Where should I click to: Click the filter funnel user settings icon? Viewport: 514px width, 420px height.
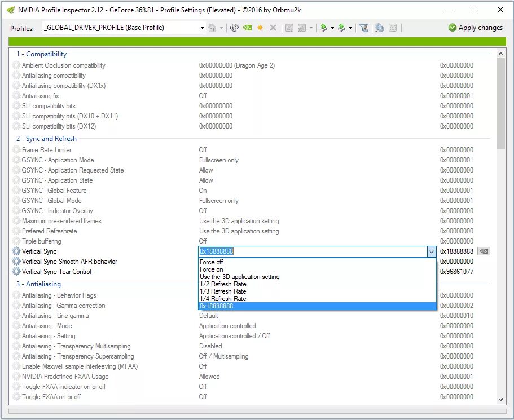point(363,28)
